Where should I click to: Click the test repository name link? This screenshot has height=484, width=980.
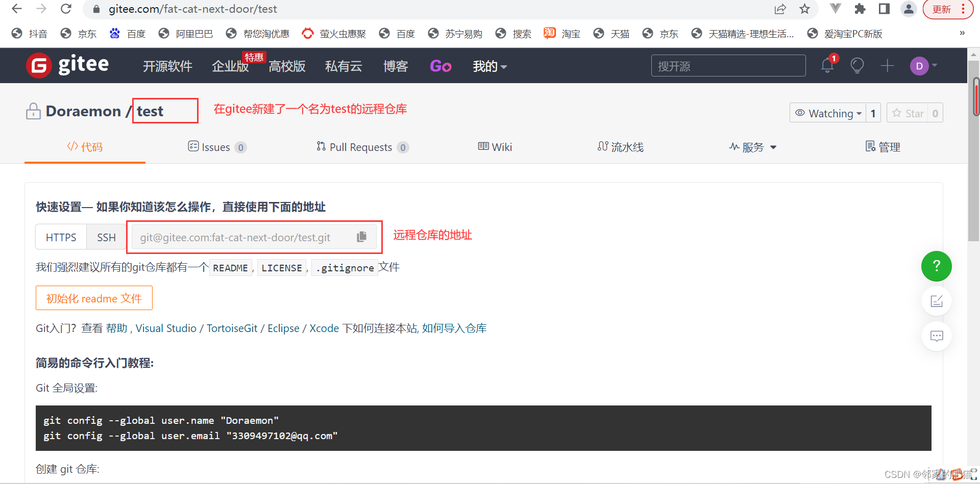150,111
